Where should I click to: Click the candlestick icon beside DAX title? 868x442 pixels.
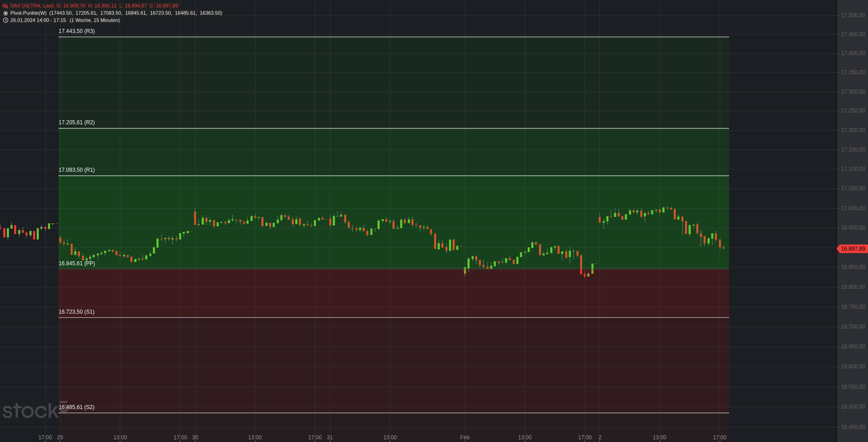5,6
